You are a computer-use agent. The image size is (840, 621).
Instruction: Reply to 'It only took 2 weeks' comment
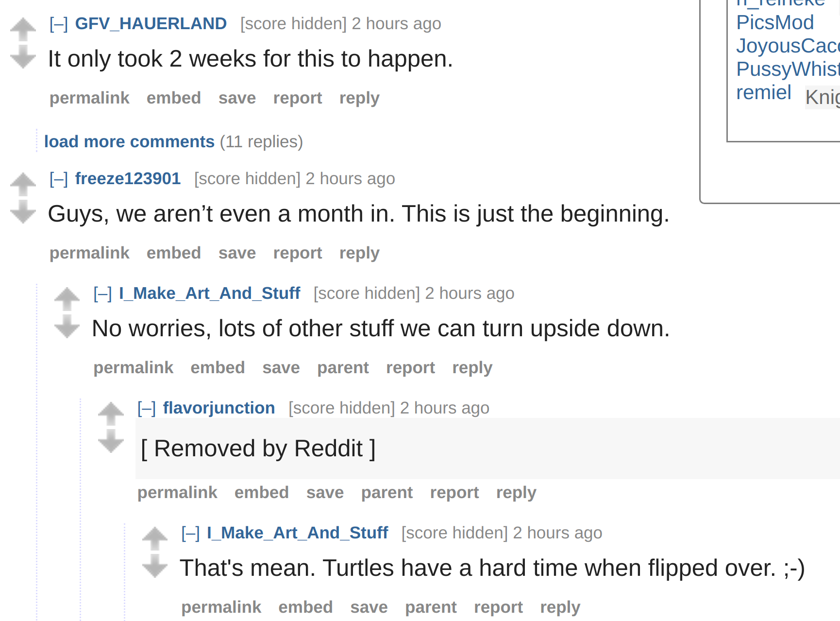tap(359, 98)
